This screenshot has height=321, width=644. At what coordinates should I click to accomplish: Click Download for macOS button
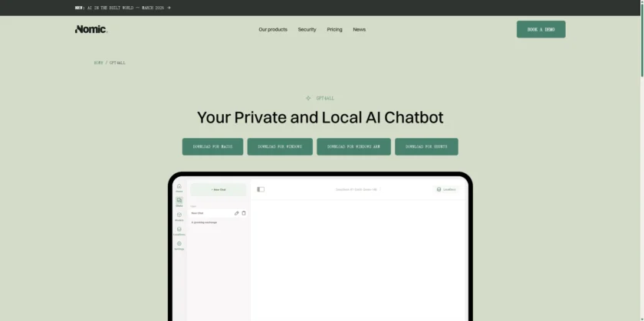[x=212, y=146]
